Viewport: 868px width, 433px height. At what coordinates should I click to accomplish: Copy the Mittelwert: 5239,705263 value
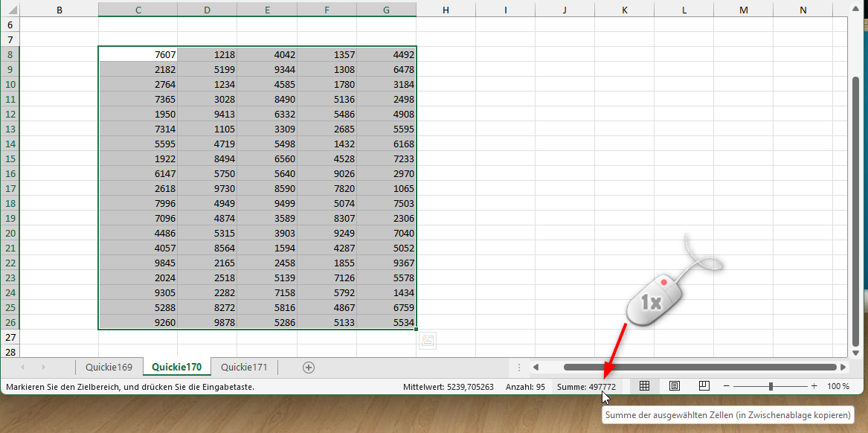[449, 386]
